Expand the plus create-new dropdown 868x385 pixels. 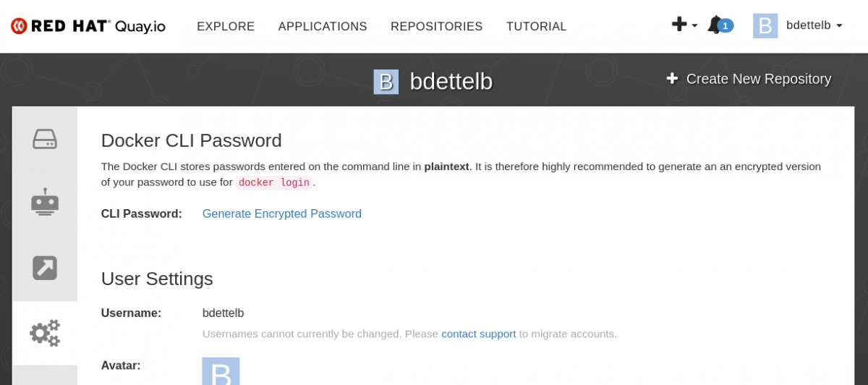(x=684, y=25)
